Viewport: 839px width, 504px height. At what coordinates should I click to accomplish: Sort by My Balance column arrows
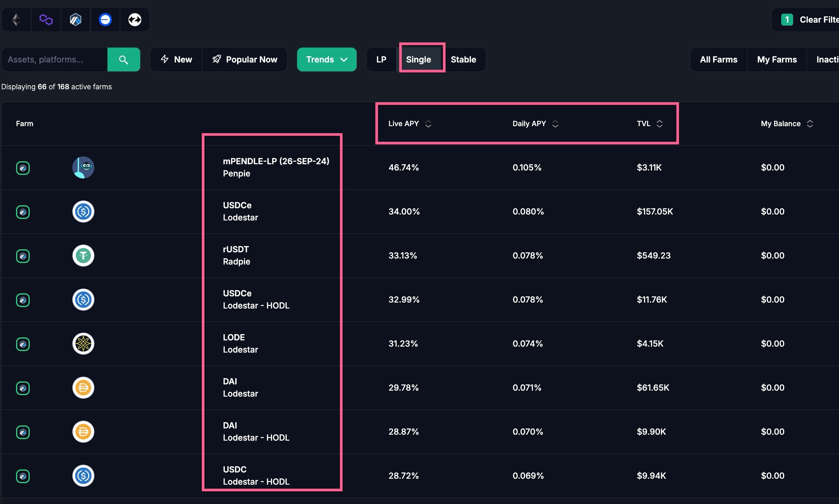(810, 124)
